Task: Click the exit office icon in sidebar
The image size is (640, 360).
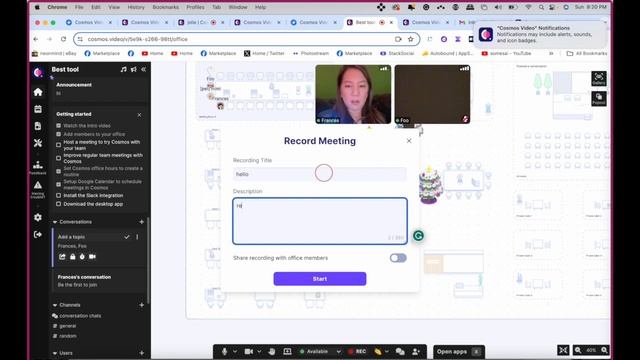Action: tap(38, 235)
